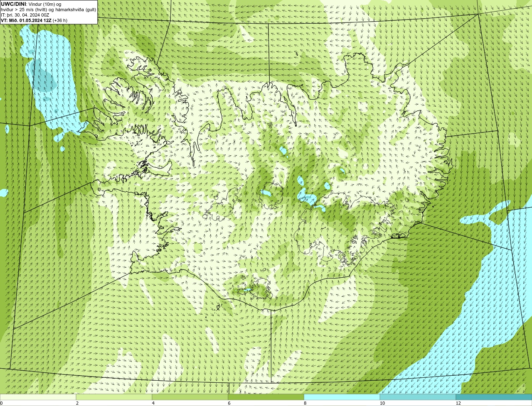Click the init time "IT: þri. 30. 04. 2024 00Z"

pyautogui.click(x=25, y=15)
